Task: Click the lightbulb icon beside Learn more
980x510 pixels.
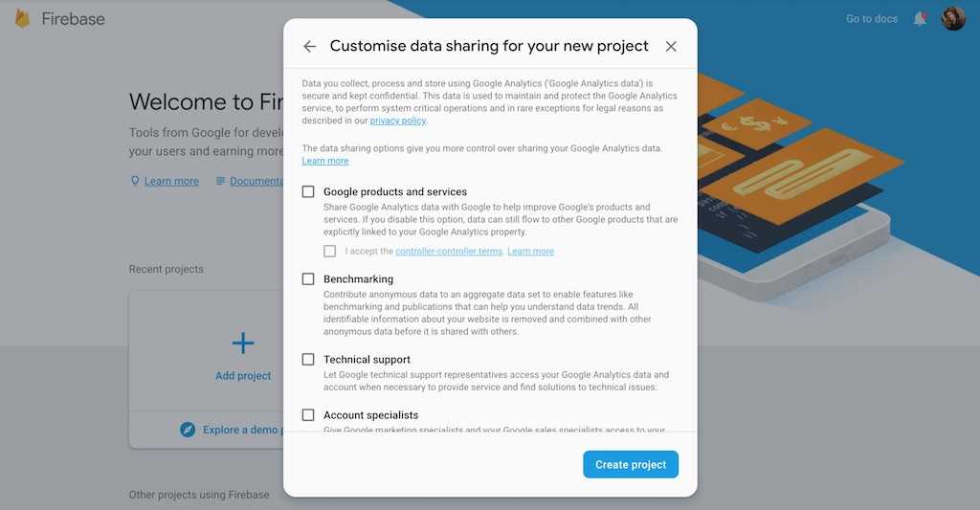Action: [135, 181]
